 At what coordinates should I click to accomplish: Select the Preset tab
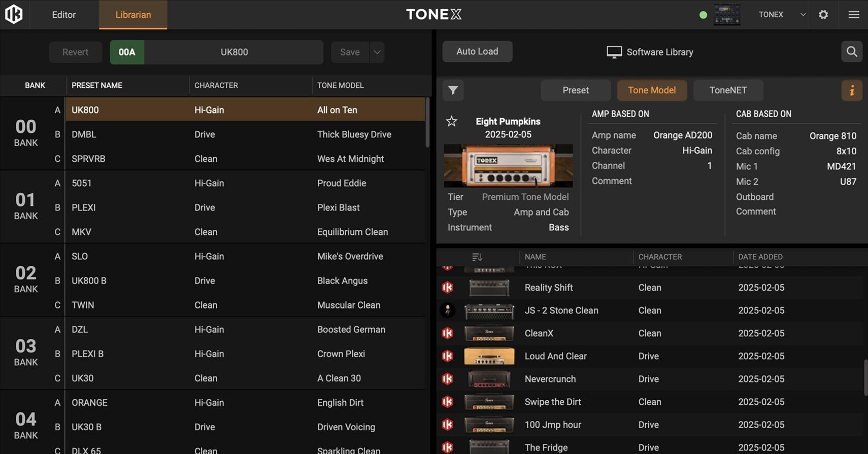576,90
